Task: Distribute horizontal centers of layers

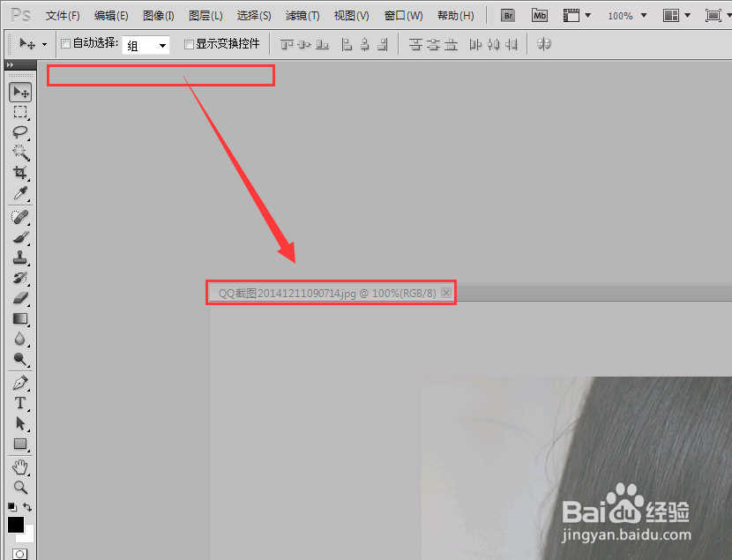Action: coord(494,44)
